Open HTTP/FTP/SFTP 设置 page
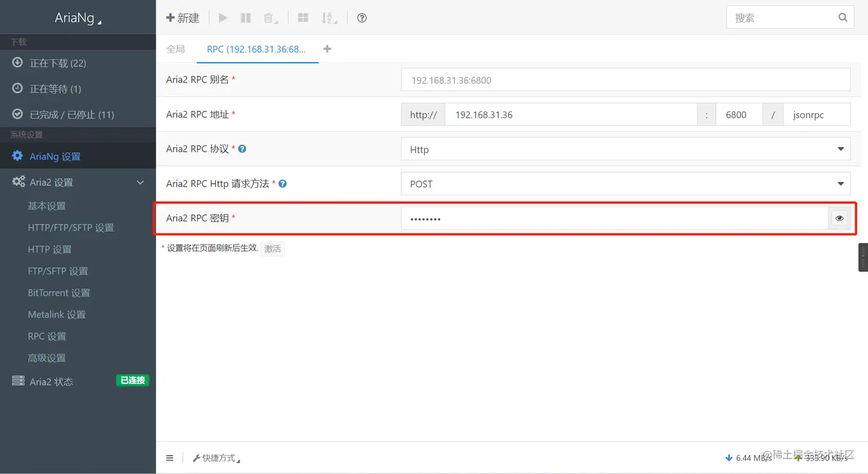The height and width of the screenshot is (474, 868). (x=71, y=228)
